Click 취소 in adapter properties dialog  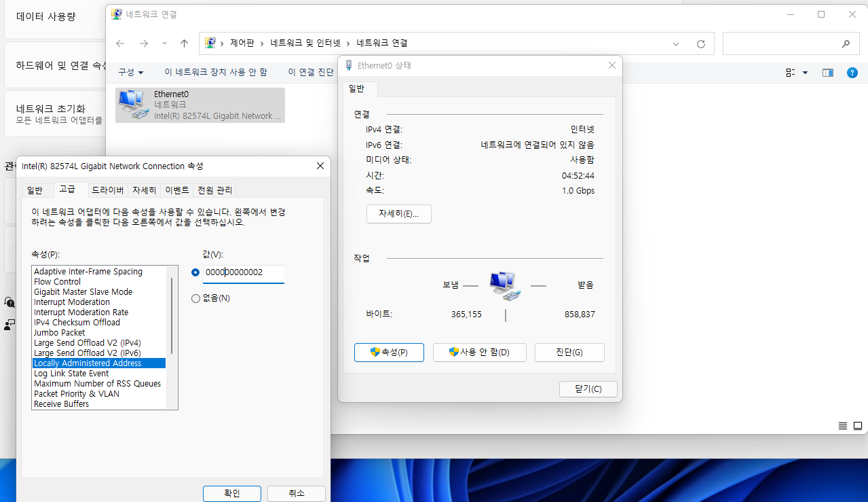297,493
